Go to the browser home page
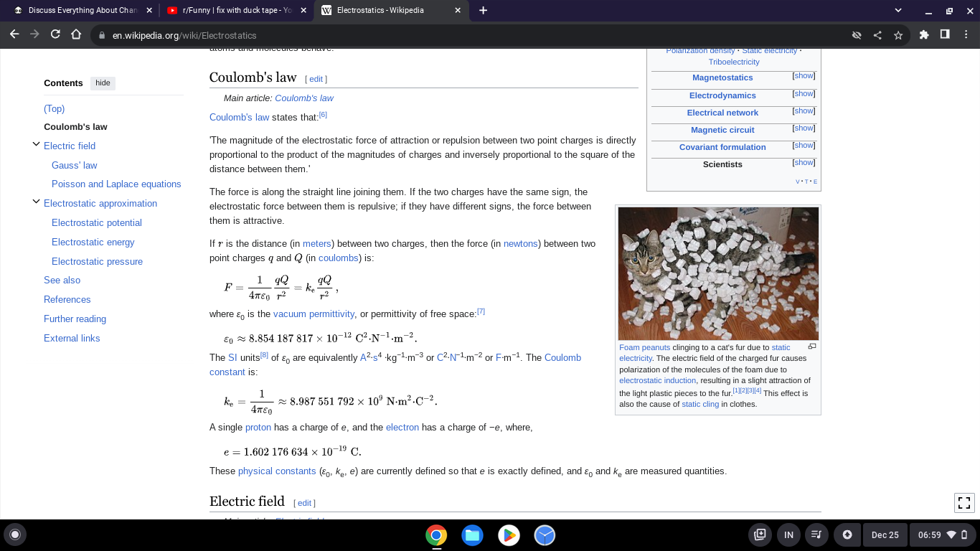 click(76, 34)
